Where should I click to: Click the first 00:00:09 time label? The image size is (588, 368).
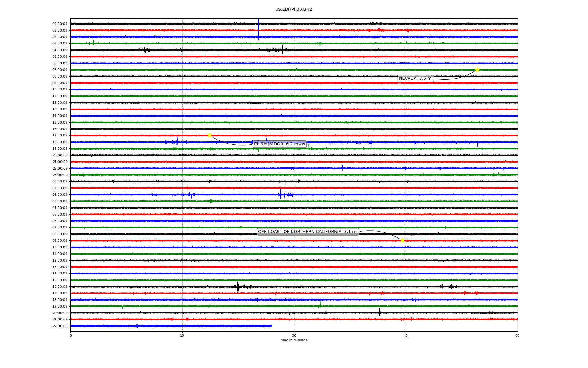coord(60,24)
